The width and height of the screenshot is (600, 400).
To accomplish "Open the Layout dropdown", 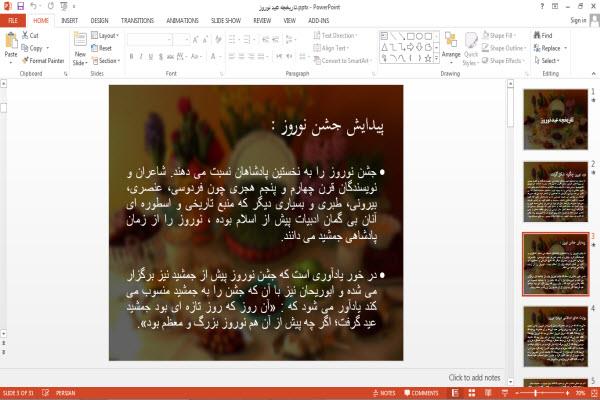I will click(105, 35).
